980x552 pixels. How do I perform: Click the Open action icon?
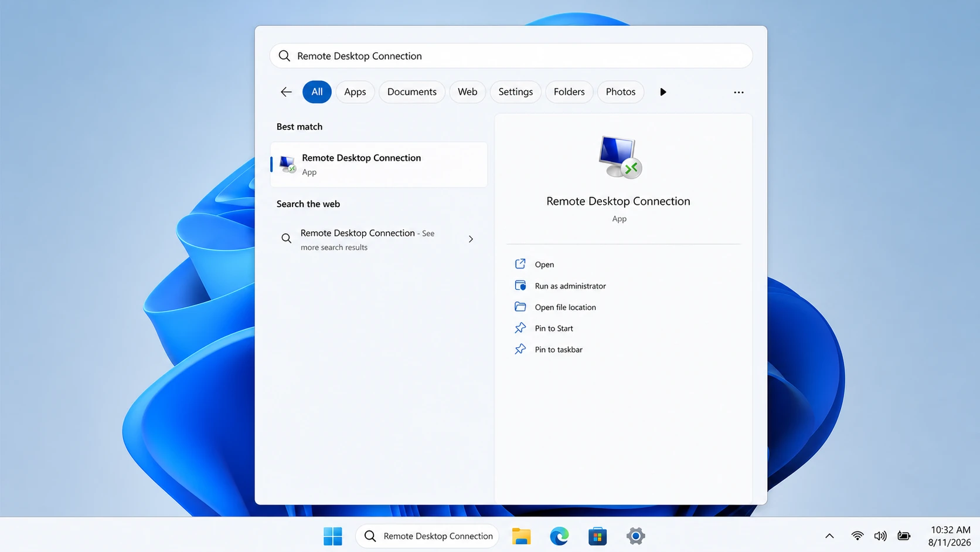520,264
